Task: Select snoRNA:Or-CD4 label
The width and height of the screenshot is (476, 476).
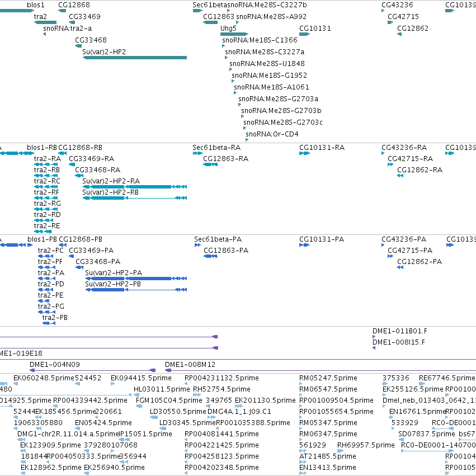Action: [x=272, y=134]
